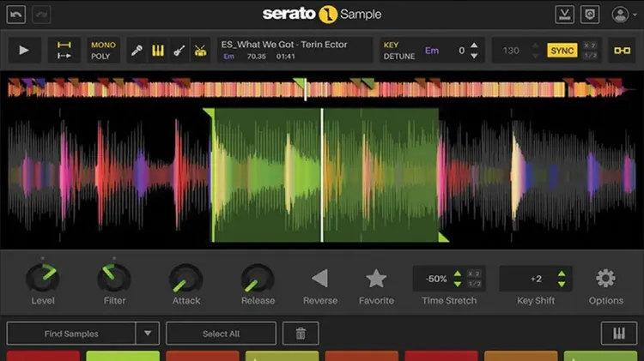The image size is (644, 361).
Task: Adjust the Level knob
Action: coord(43,278)
